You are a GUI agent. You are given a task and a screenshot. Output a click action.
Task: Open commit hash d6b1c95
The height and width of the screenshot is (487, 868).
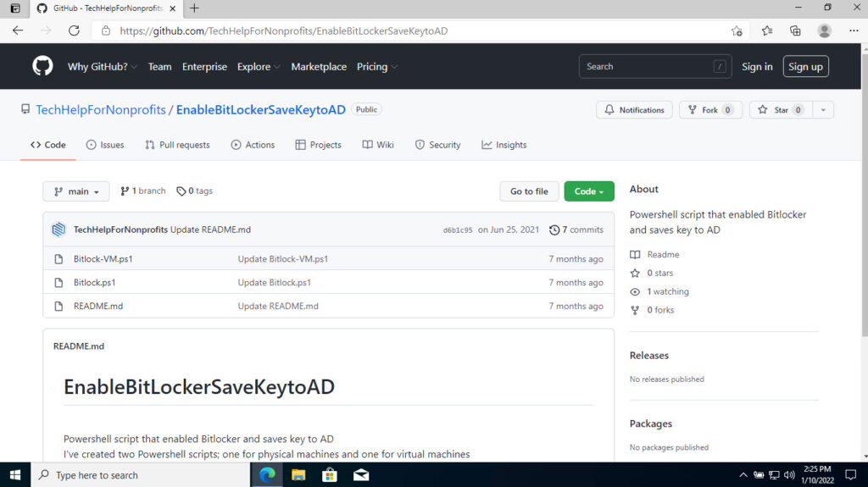458,230
